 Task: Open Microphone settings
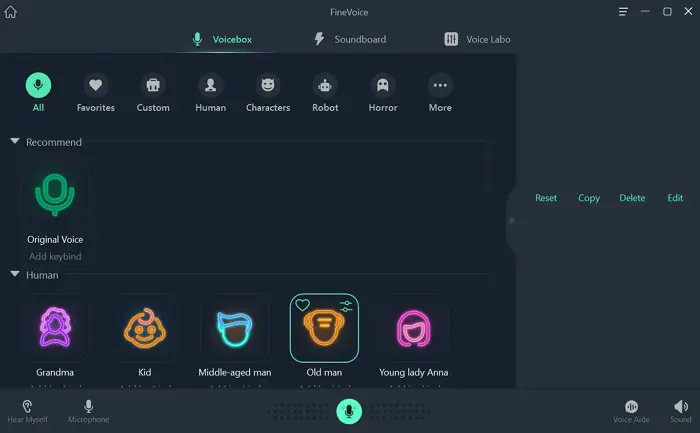pos(88,411)
